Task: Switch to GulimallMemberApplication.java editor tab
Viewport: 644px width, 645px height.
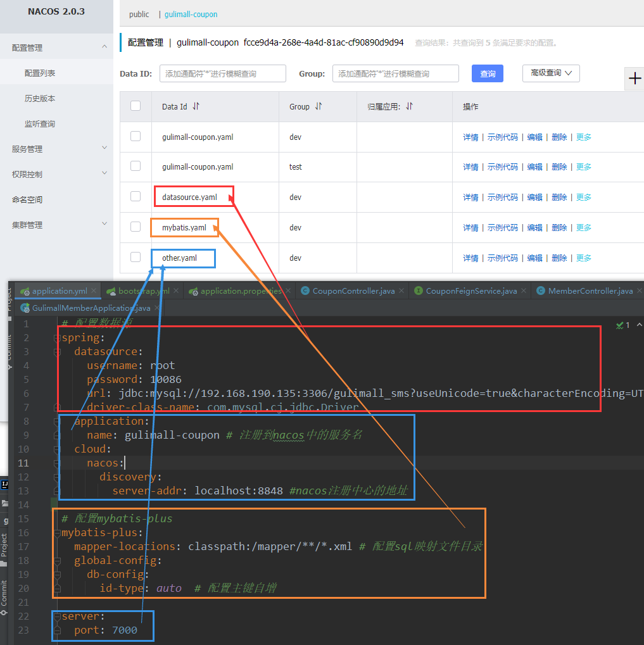Action: point(91,308)
